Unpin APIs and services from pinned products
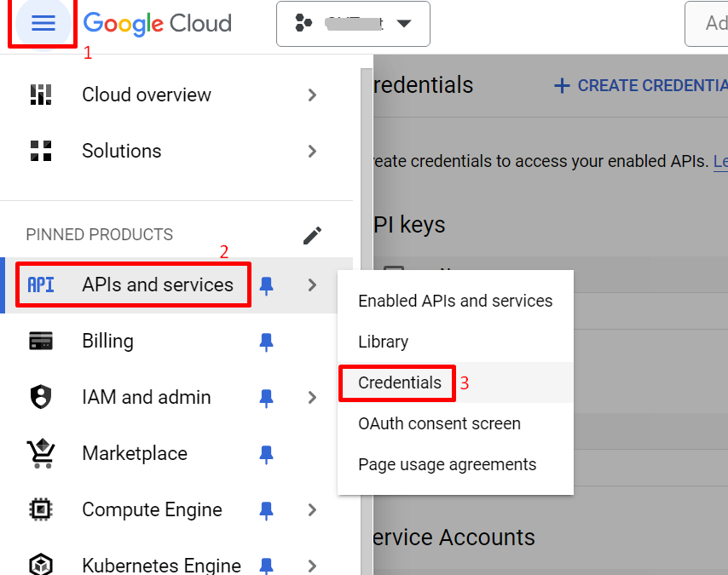 [266, 285]
